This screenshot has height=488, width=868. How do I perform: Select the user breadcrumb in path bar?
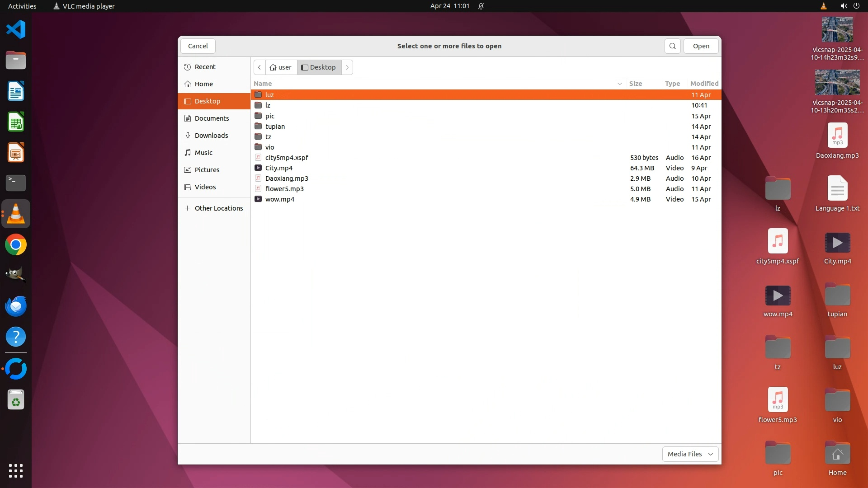tap(281, 67)
